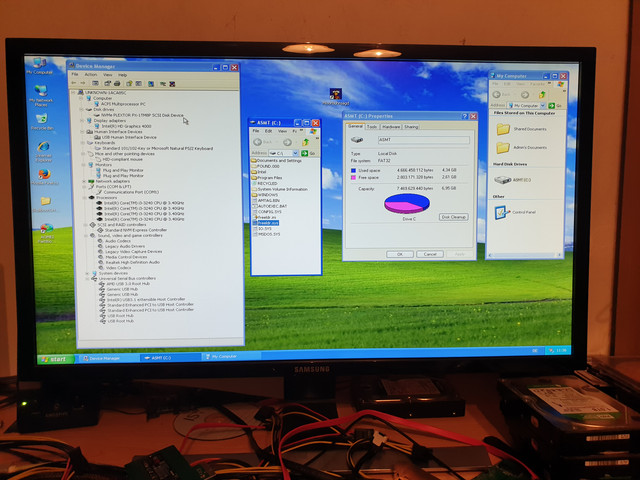The width and height of the screenshot is (640, 480).
Task: Click Show/Hide console tree toolbar icon
Action: pos(96,83)
